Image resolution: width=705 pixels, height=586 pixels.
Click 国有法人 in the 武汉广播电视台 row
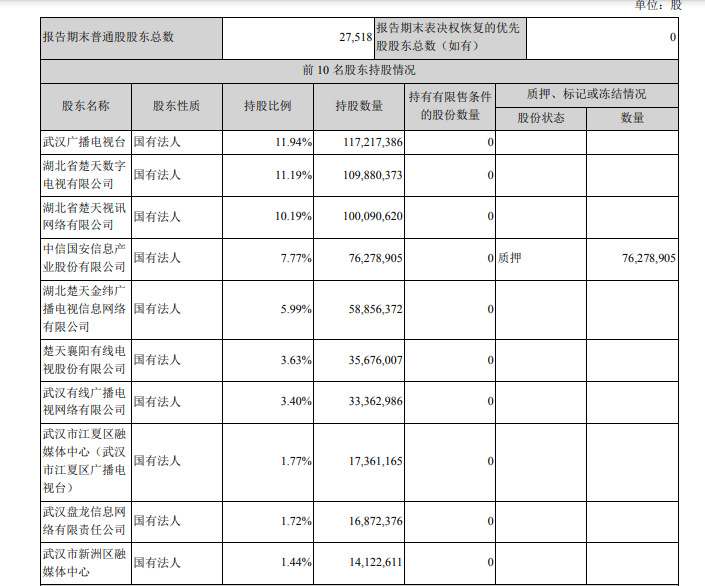(x=157, y=142)
